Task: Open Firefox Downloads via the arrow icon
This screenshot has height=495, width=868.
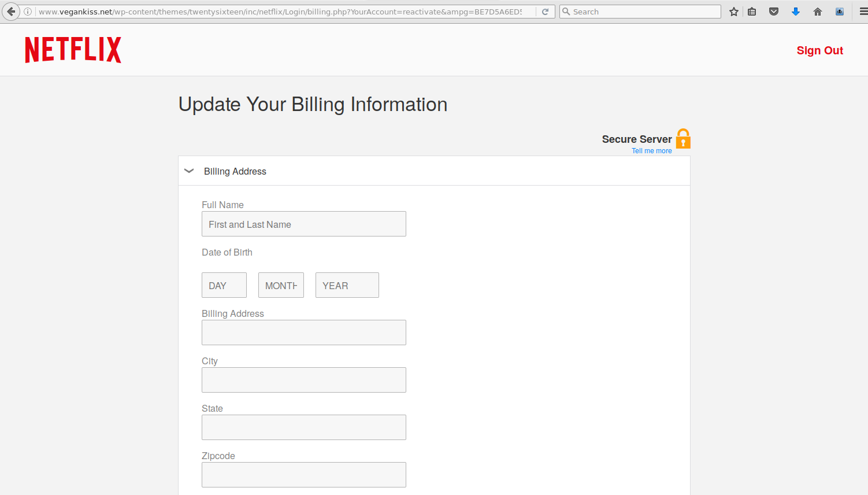Action: point(796,11)
